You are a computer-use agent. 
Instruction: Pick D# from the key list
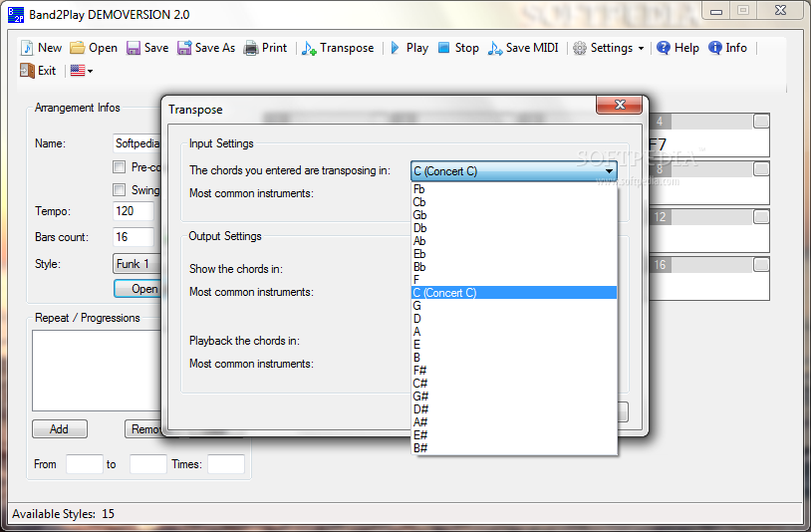(514, 408)
